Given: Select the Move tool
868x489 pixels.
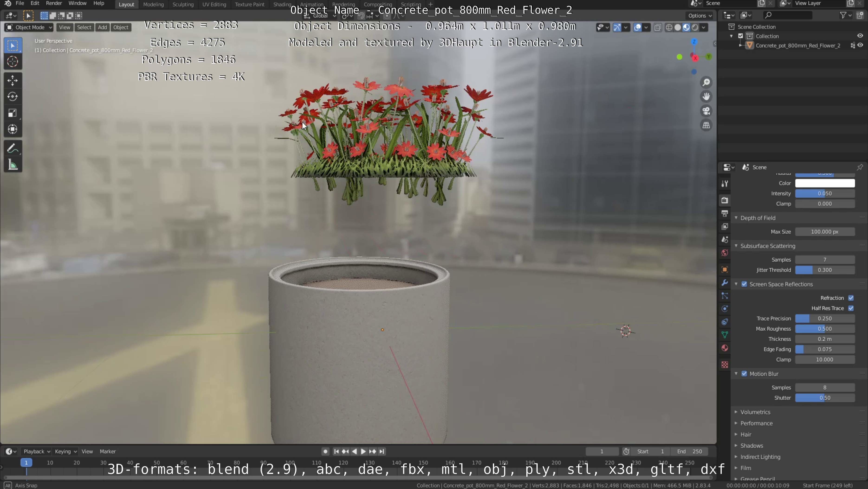Looking at the screenshot, I should (x=13, y=80).
